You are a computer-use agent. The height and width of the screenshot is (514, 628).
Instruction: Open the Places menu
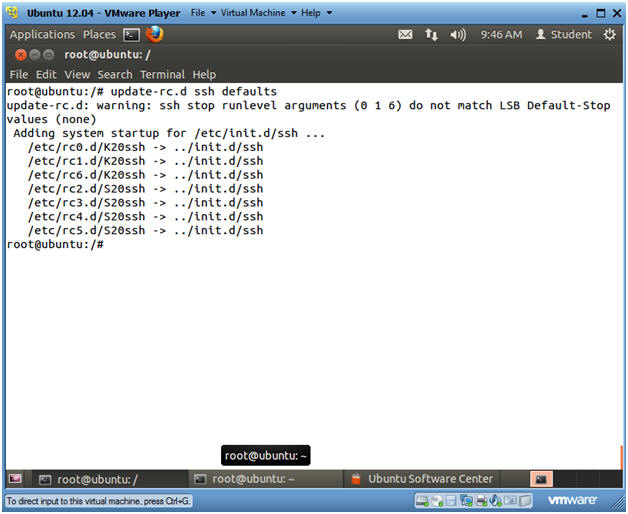click(99, 35)
